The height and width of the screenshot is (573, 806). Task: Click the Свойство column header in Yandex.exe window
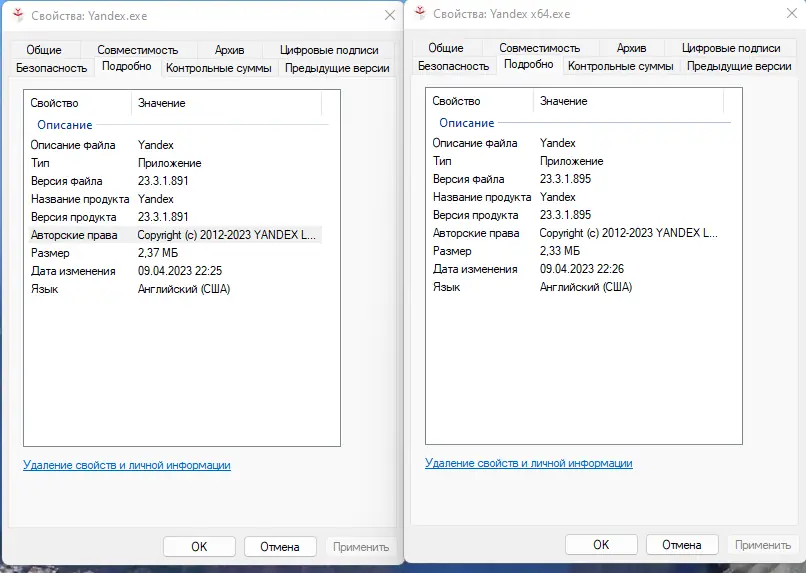pyautogui.click(x=54, y=103)
